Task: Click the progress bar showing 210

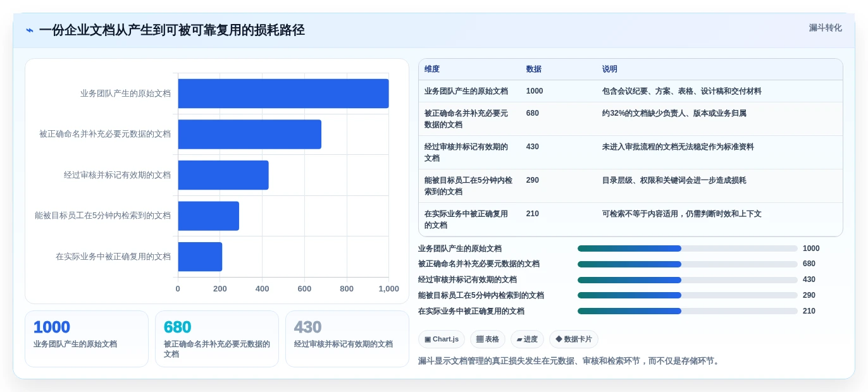Action: point(688,311)
